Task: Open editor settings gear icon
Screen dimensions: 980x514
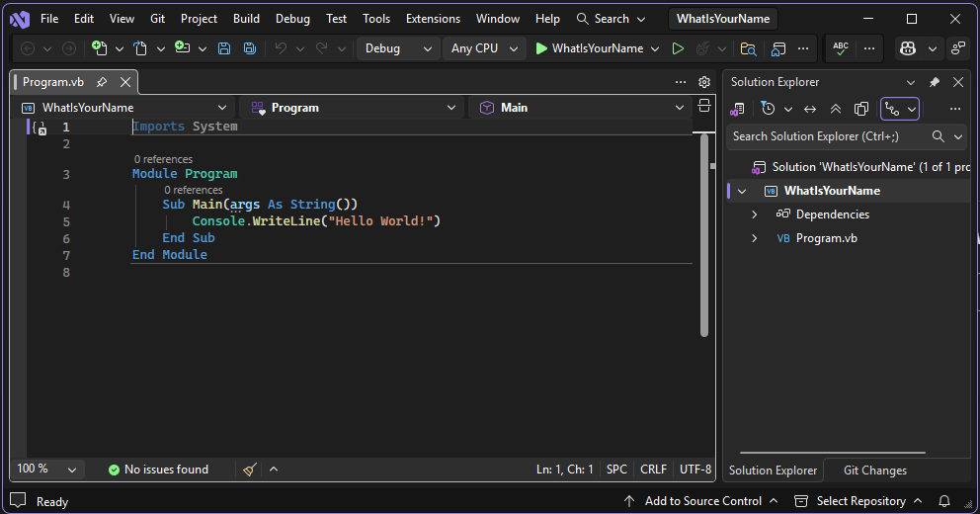Action: [704, 82]
